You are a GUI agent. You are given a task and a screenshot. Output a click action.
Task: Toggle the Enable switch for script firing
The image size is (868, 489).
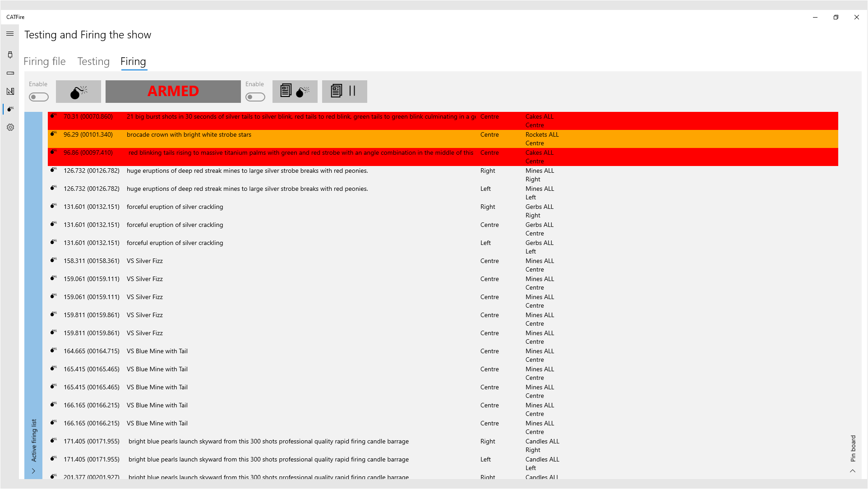255,97
